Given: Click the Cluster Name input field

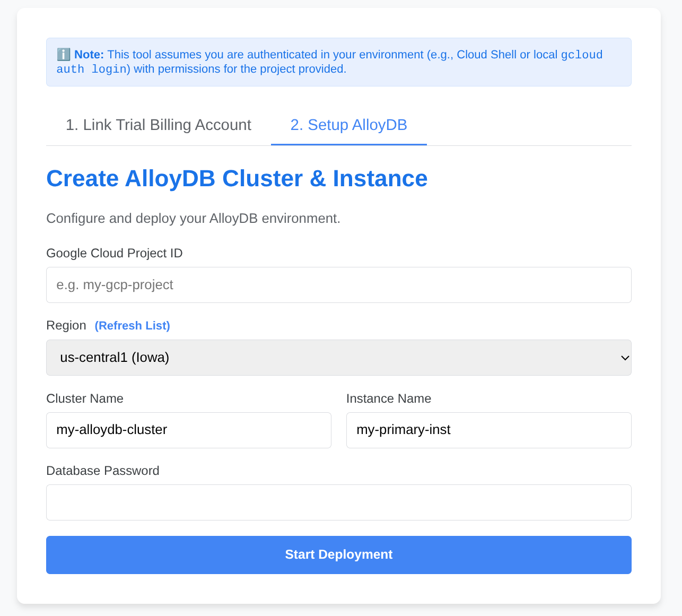Looking at the screenshot, I should pyautogui.click(x=188, y=430).
